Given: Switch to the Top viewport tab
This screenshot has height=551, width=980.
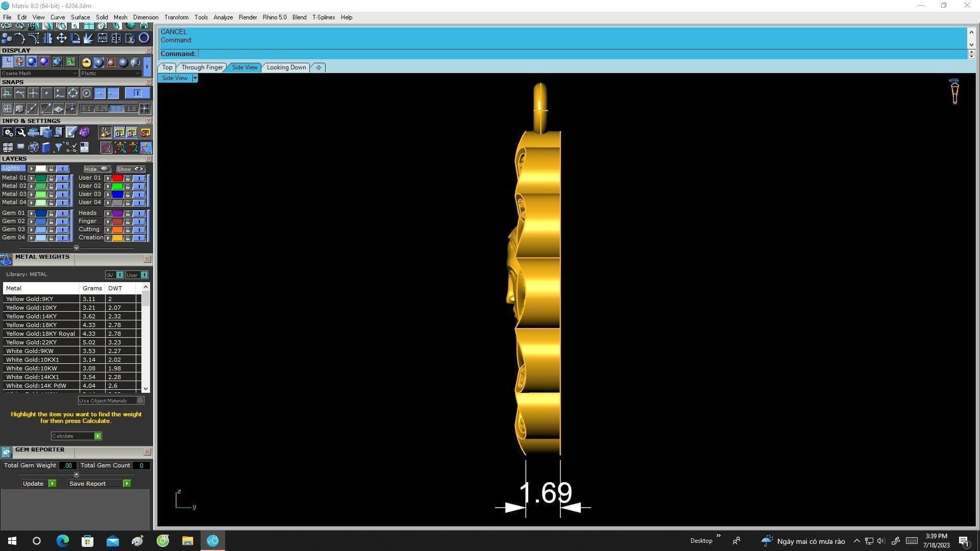Looking at the screenshot, I should pyautogui.click(x=167, y=67).
